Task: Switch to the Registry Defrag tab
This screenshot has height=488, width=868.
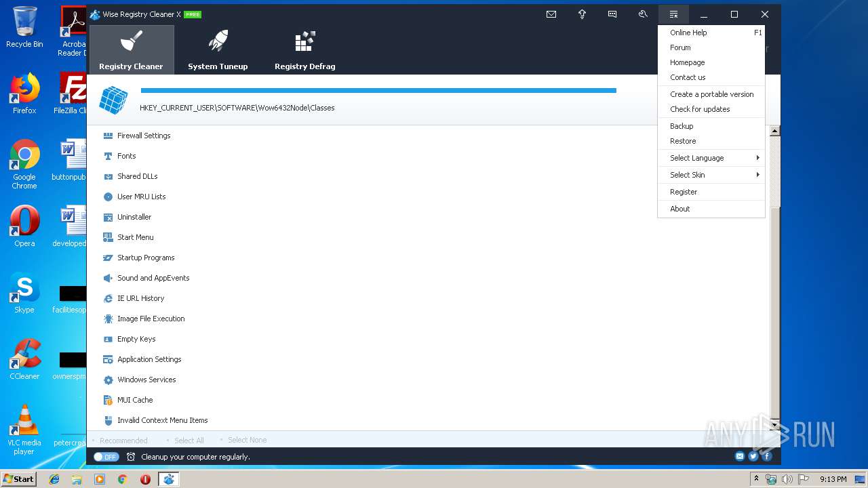Action: click(x=304, y=49)
